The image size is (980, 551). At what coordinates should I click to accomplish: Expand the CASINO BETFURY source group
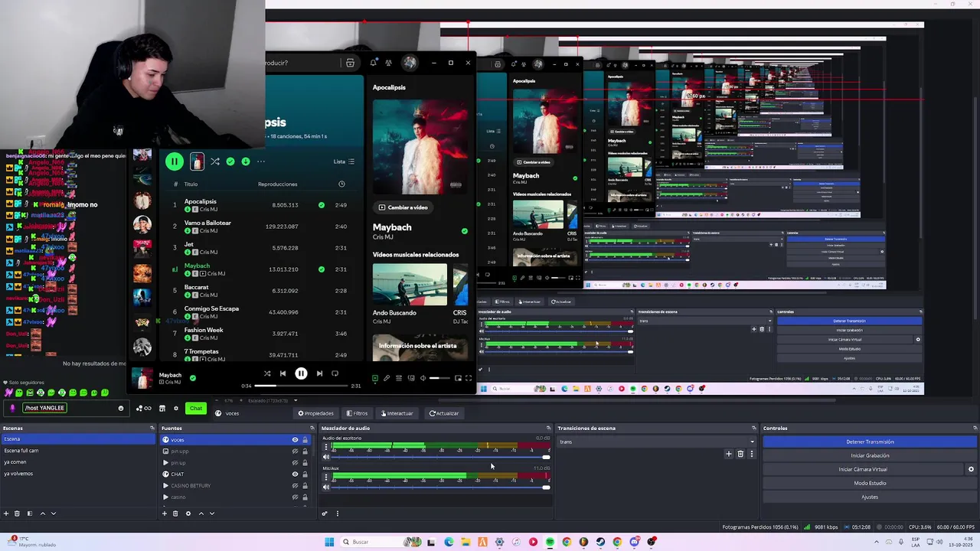click(x=165, y=486)
